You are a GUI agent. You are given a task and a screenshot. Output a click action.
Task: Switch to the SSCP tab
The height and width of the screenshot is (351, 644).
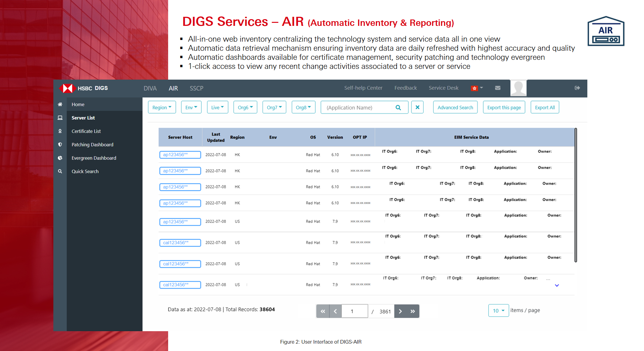tap(196, 88)
